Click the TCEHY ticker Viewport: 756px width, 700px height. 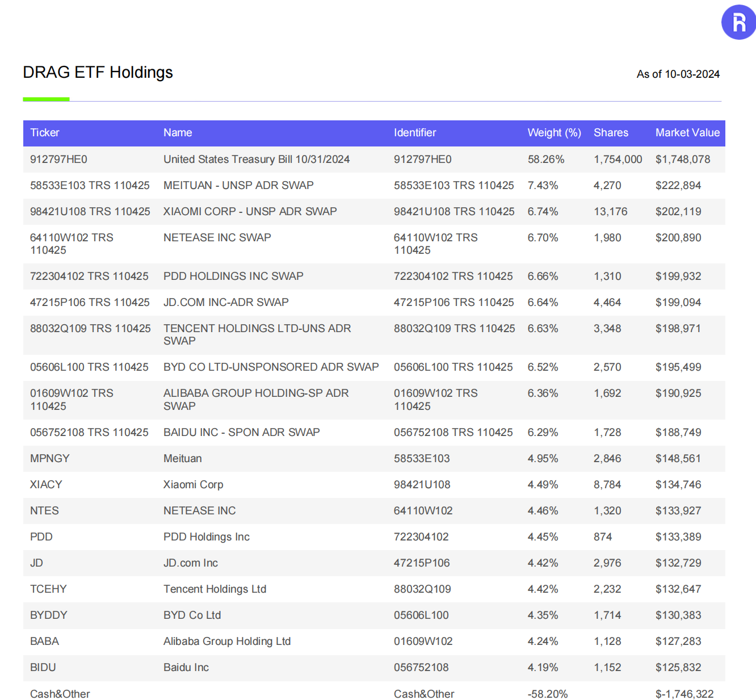(48, 589)
